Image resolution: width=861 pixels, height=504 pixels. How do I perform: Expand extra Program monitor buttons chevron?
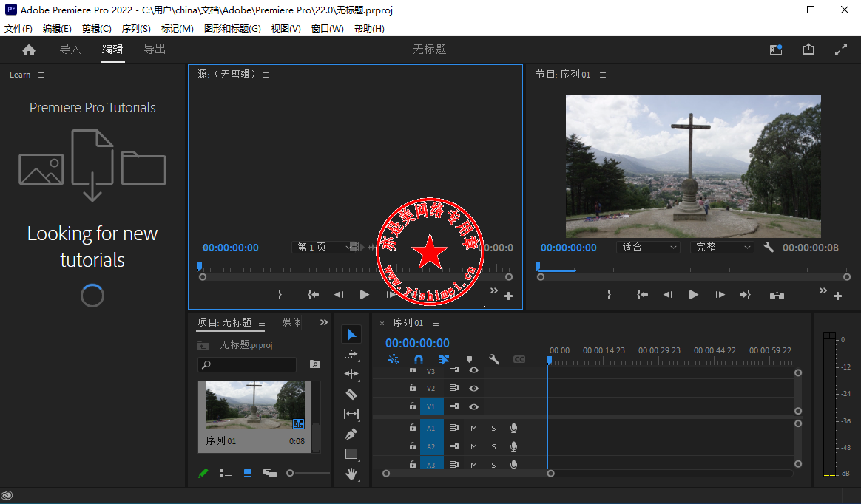tap(823, 290)
